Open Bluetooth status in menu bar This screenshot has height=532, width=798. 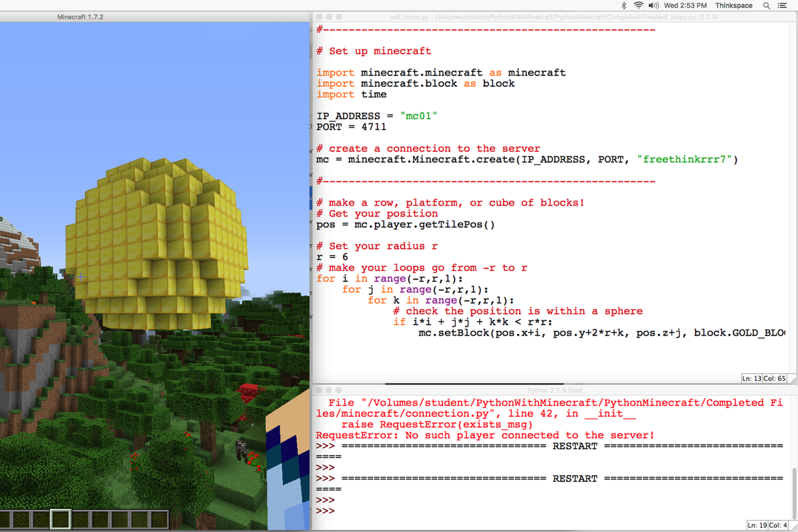624,5
